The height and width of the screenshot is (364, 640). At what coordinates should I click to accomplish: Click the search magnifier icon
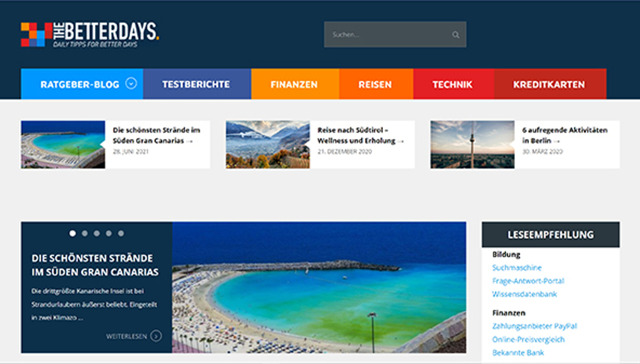coord(455,35)
